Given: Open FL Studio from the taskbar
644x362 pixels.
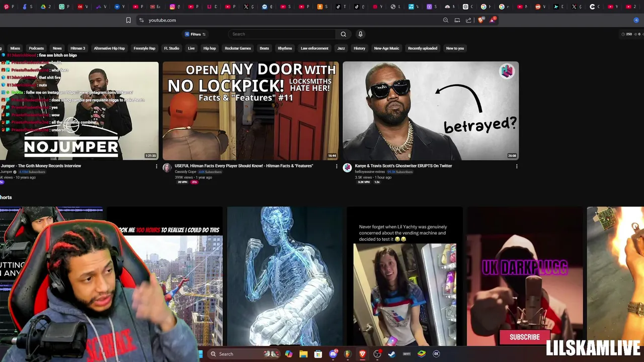Looking at the screenshot, I should coord(348,354).
